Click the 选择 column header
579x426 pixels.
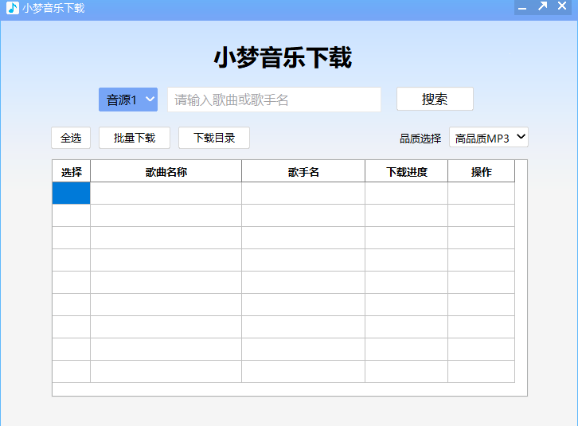click(x=71, y=172)
